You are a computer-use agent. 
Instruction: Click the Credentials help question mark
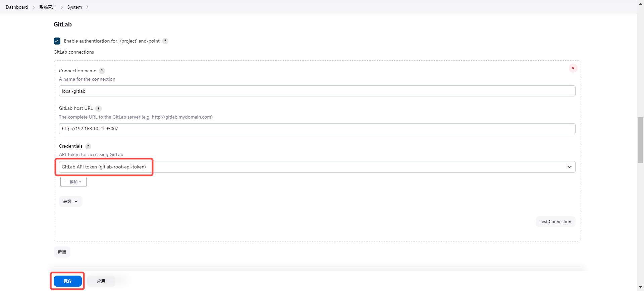[88, 146]
